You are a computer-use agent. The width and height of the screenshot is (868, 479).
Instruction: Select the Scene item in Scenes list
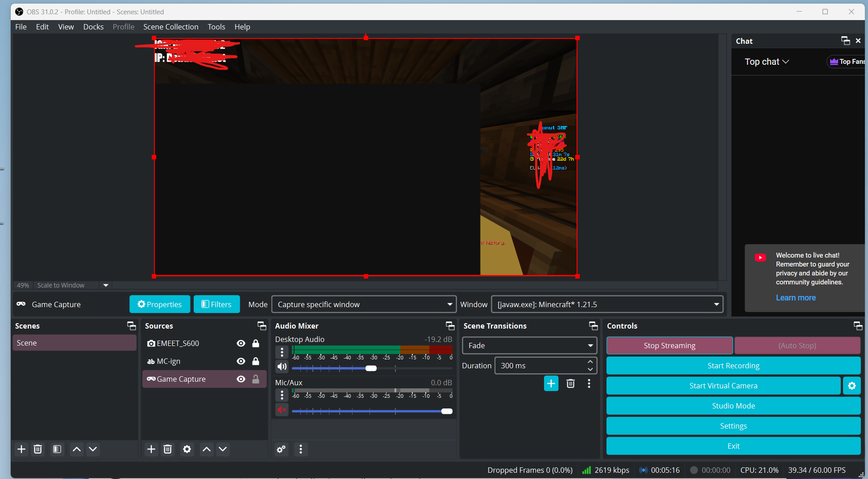pos(75,343)
